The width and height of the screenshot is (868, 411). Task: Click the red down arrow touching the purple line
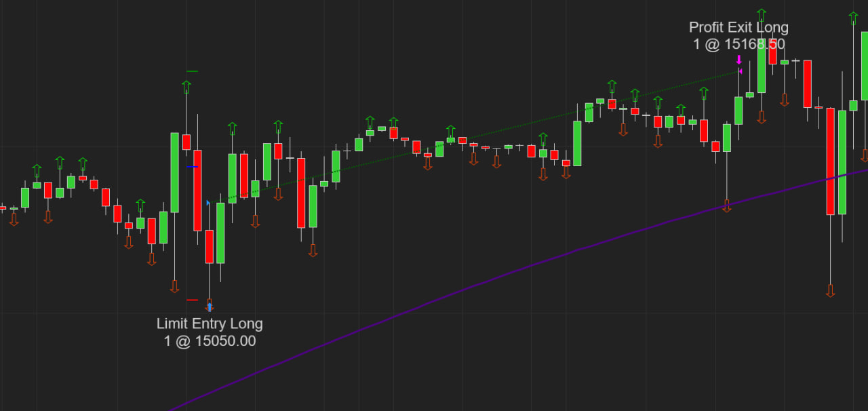click(x=727, y=206)
